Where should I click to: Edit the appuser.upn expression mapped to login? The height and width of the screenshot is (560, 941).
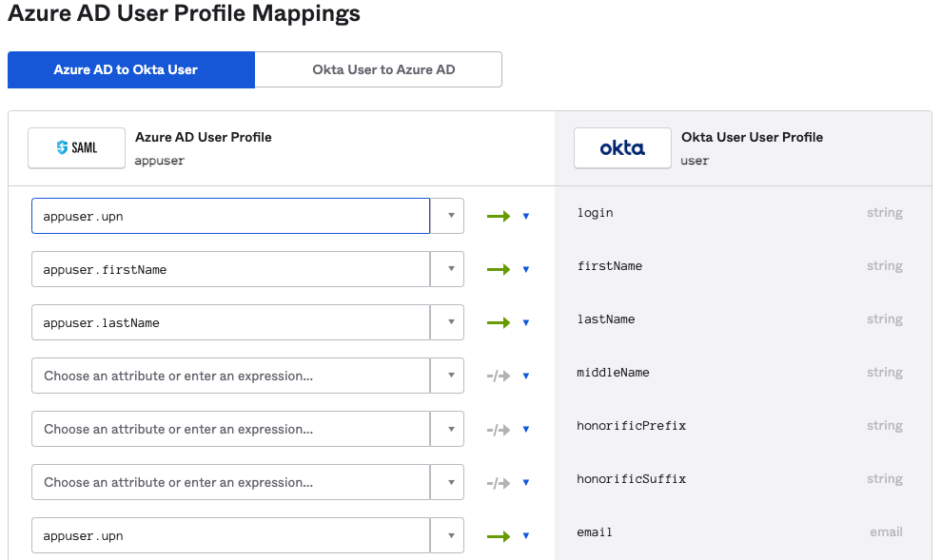(231, 216)
